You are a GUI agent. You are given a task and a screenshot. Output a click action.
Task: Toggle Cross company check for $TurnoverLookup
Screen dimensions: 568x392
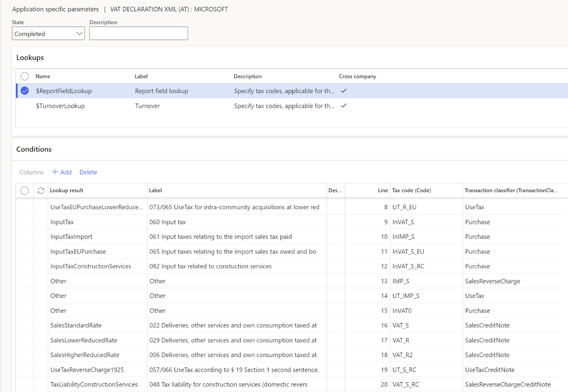pos(344,106)
